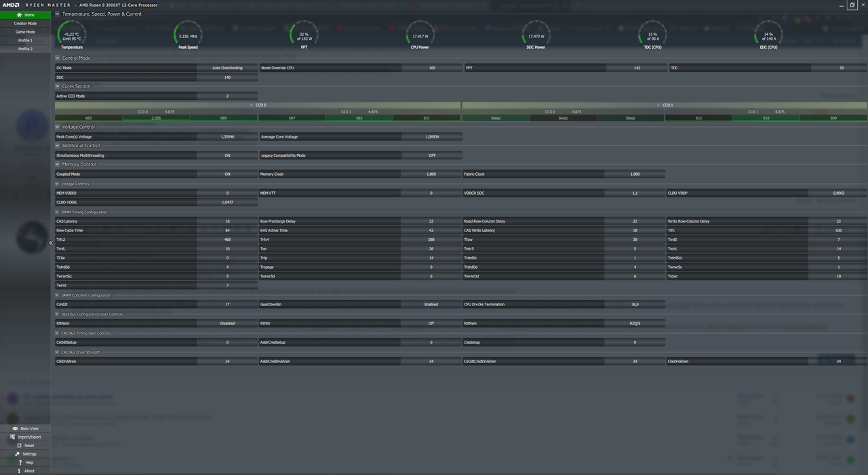Toggle Legacy Compatibility Mode OFF value
The height and width of the screenshot is (475, 868).
tap(432, 155)
